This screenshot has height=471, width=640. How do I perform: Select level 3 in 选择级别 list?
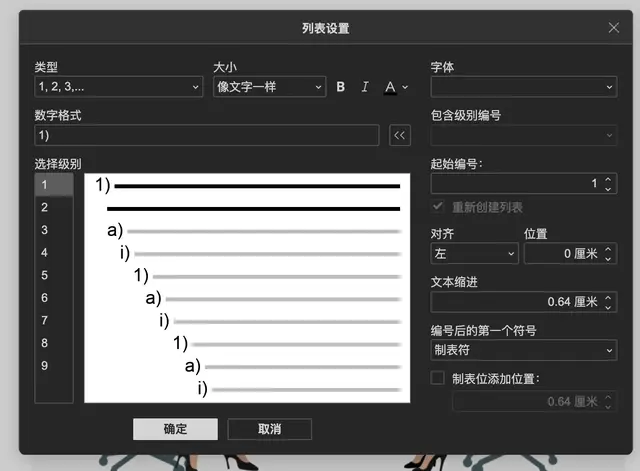54,230
